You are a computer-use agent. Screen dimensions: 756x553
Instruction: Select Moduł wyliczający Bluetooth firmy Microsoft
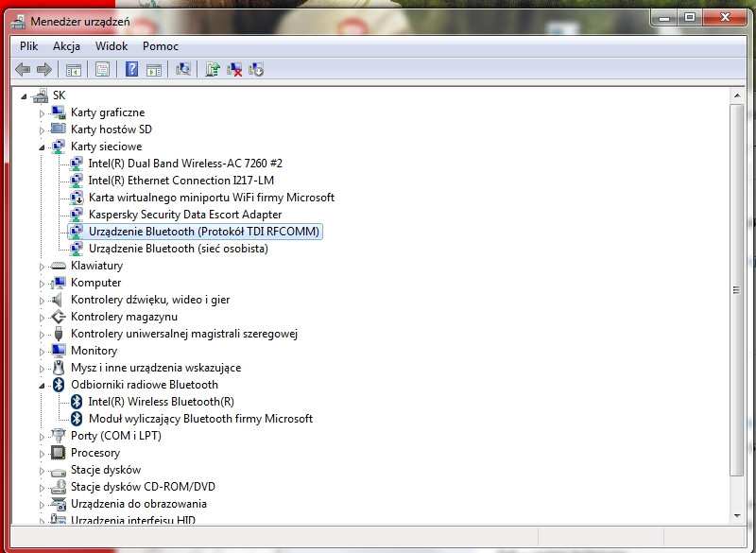coord(200,419)
